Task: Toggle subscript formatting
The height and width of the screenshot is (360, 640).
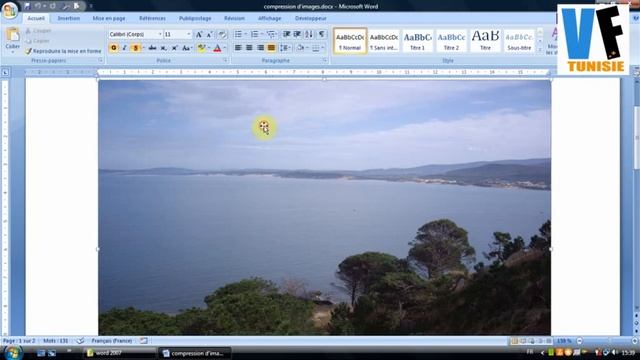Action: click(163, 48)
